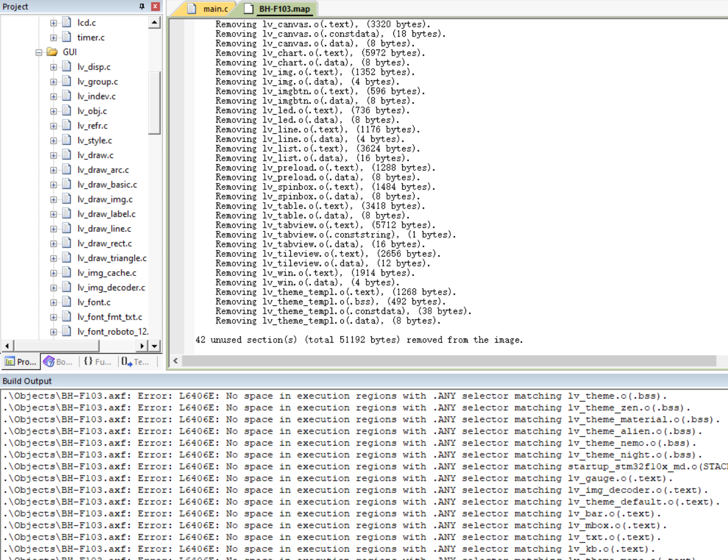Click the editor horizontal scroll-left arrow
This screenshot has height=560, width=728.
[176, 361]
